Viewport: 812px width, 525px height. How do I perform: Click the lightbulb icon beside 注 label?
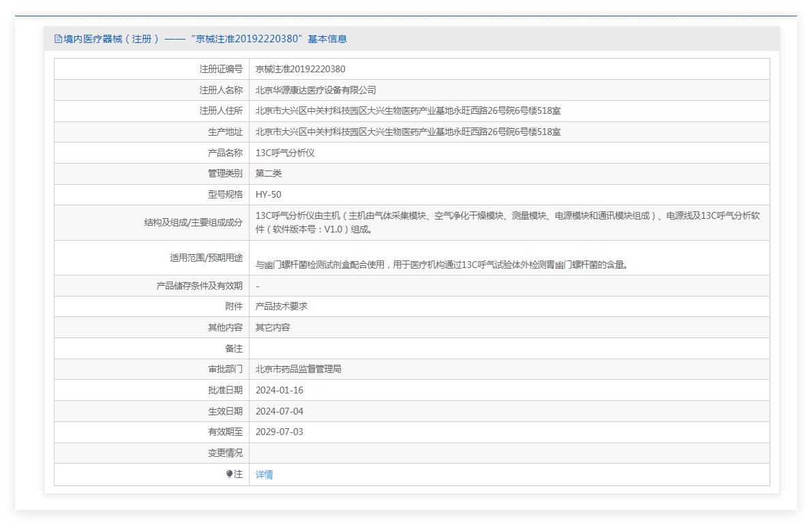229,475
